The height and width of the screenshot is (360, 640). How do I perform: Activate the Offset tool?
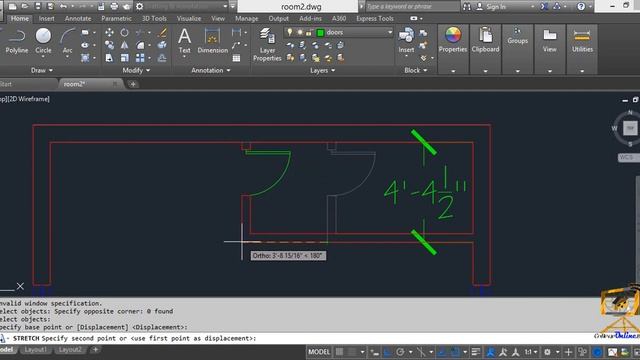point(162,58)
